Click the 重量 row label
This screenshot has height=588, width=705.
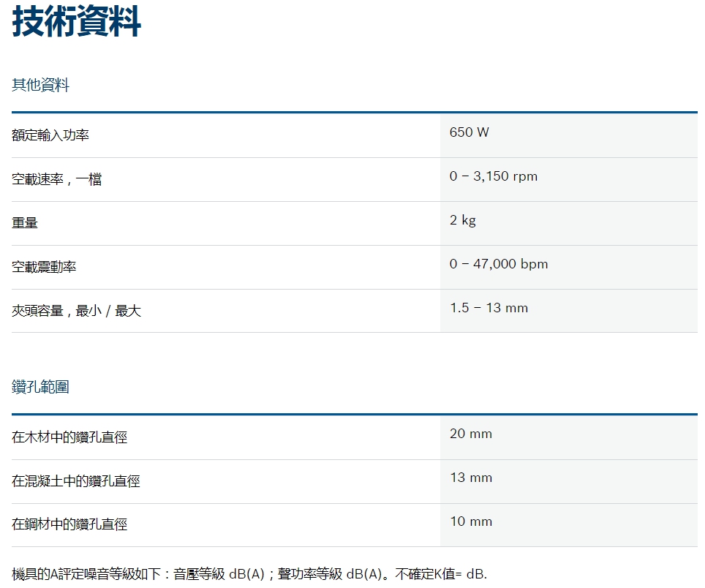coord(25,223)
